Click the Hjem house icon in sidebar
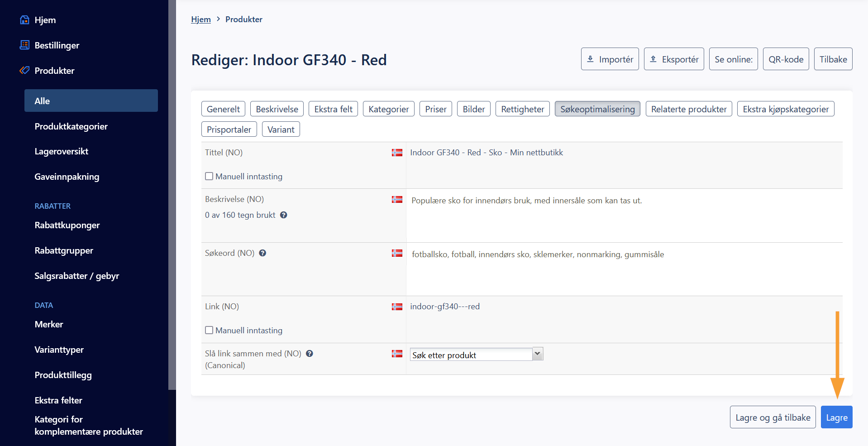Image resolution: width=868 pixels, height=446 pixels. coord(25,20)
